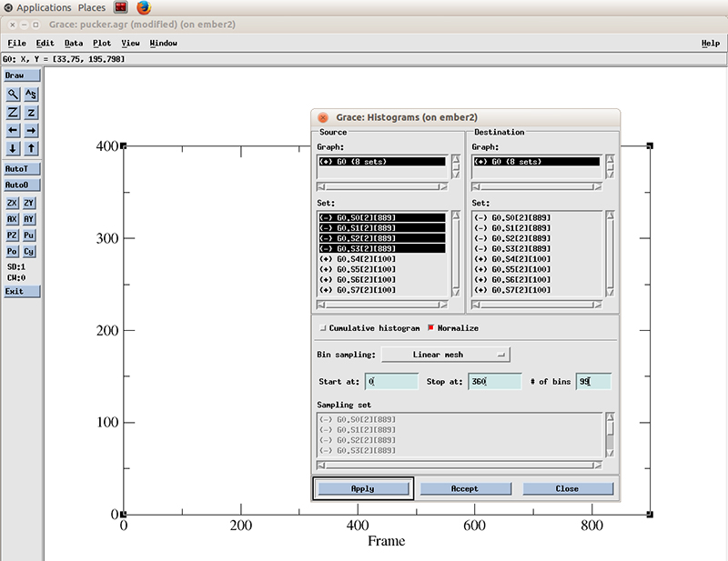Open the Plot menu
Image resolution: width=728 pixels, height=561 pixels.
pyautogui.click(x=101, y=43)
